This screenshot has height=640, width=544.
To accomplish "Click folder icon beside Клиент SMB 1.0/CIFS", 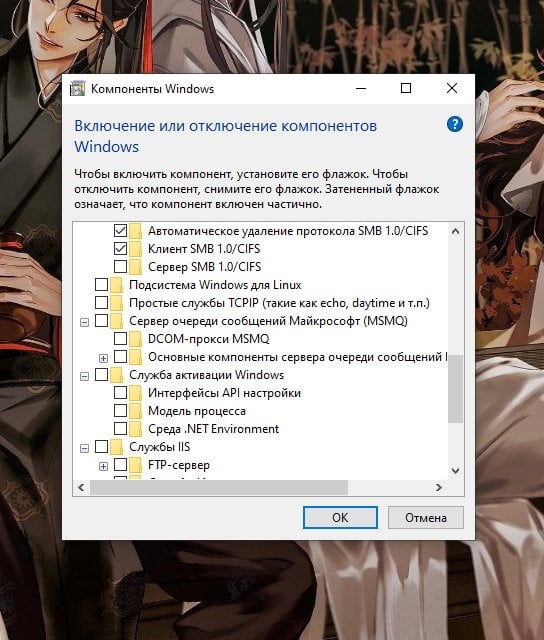I will pyautogui.click(x=135, y=249).
